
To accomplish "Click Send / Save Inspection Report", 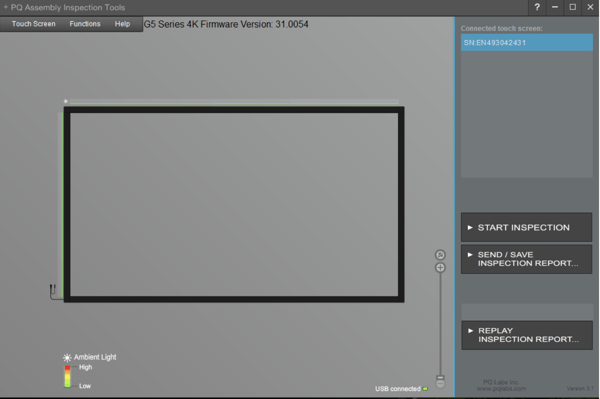I will (526, 259).
